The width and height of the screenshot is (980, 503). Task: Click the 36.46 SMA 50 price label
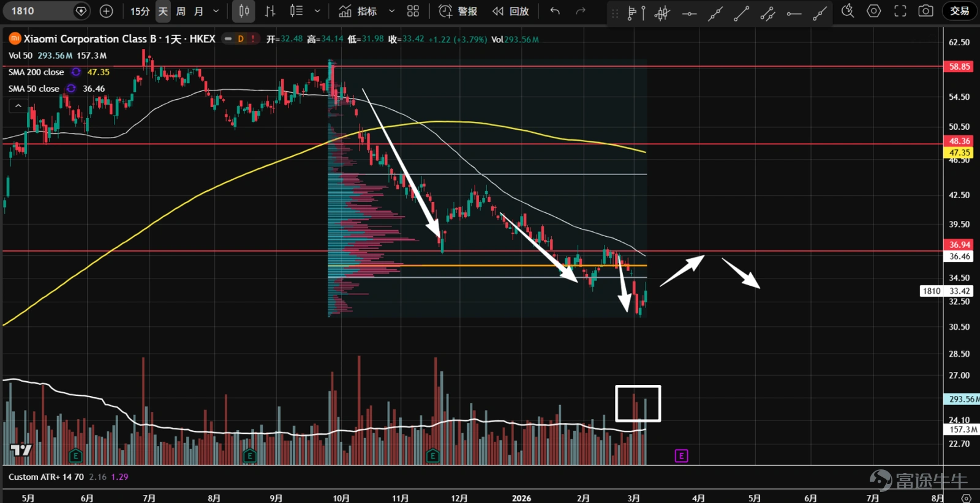click(x=959, y=256)
